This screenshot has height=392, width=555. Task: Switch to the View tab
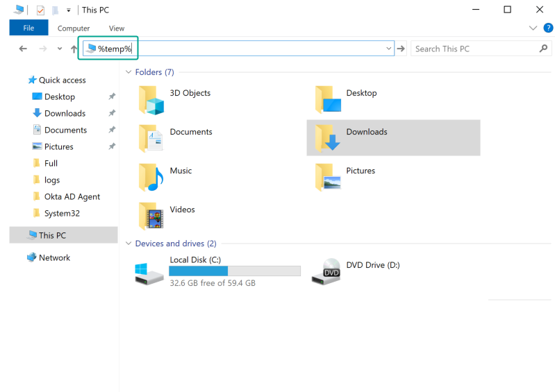pos(117,28)
